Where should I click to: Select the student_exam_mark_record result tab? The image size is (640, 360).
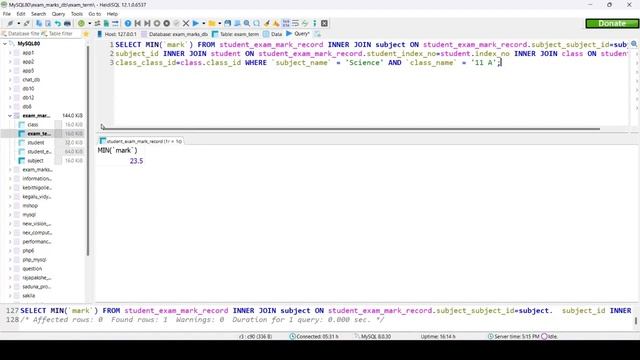click(141, 141)
